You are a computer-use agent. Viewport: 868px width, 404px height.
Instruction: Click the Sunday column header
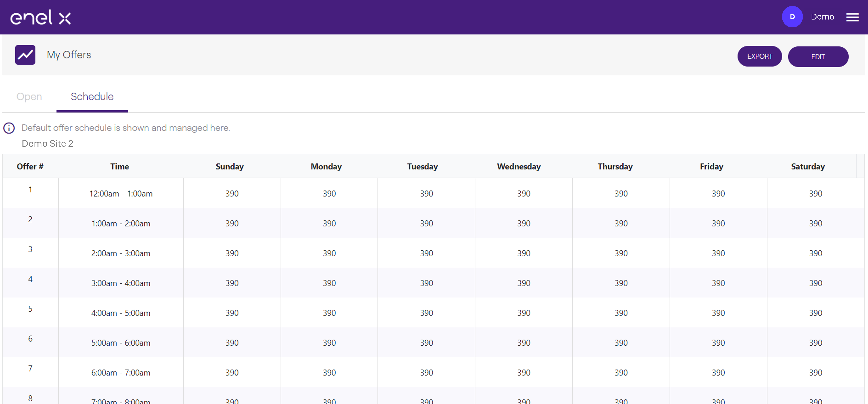click(229, 167)
